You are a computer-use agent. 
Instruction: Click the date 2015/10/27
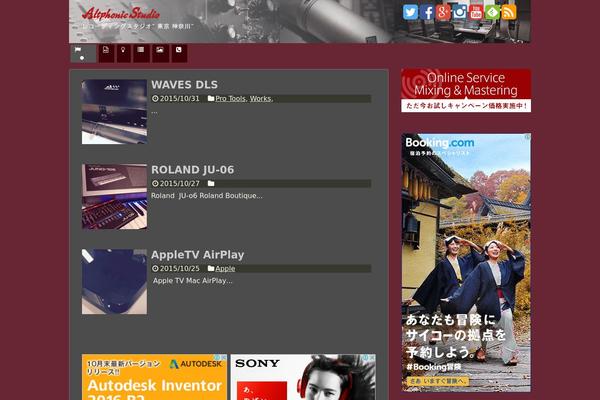click(179, 183)
